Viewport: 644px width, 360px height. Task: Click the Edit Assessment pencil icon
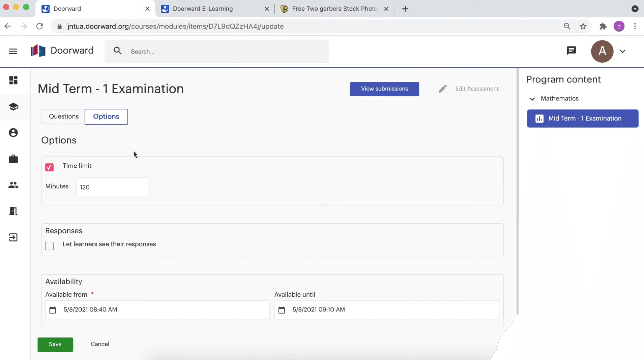pyautogui.click(x=443, y=89)
